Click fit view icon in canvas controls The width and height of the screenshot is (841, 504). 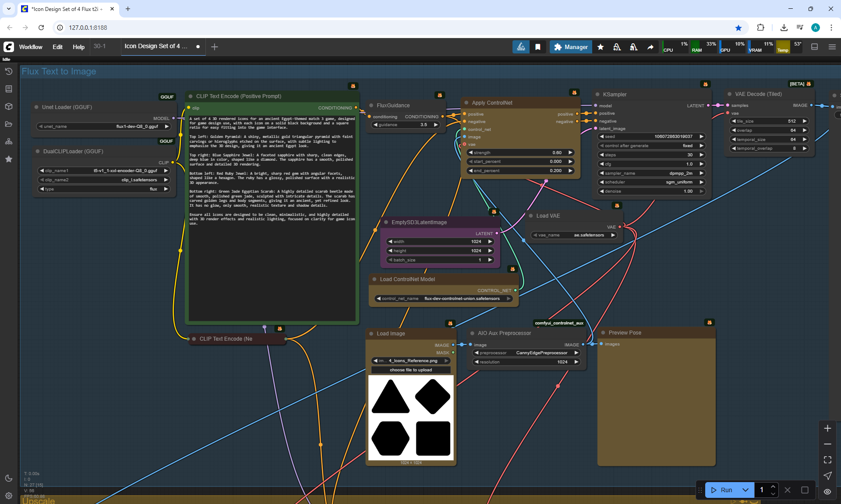pyautogui.click(x=827, y=460)
